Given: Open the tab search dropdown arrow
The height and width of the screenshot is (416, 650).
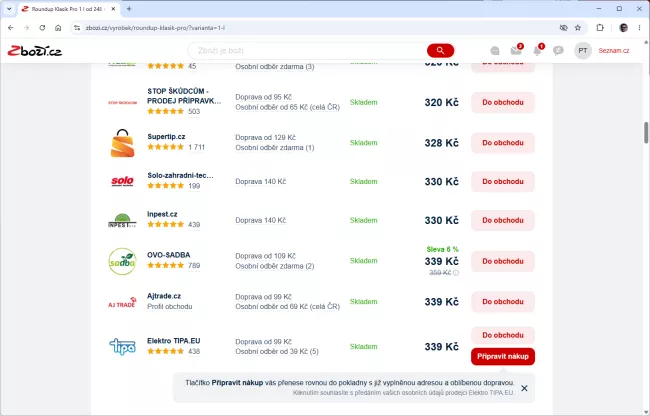Looking at the screenshot, I should (x=9, y=9).
